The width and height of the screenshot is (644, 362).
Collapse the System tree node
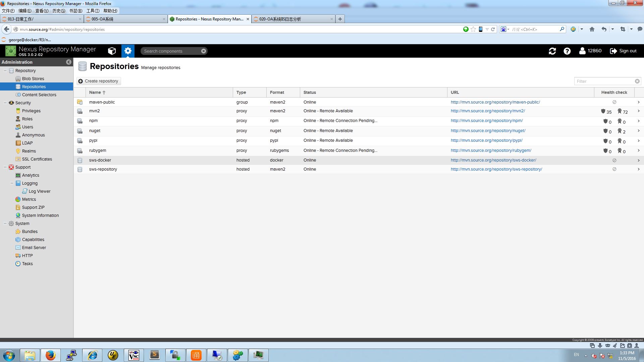(x=5, y=224)
